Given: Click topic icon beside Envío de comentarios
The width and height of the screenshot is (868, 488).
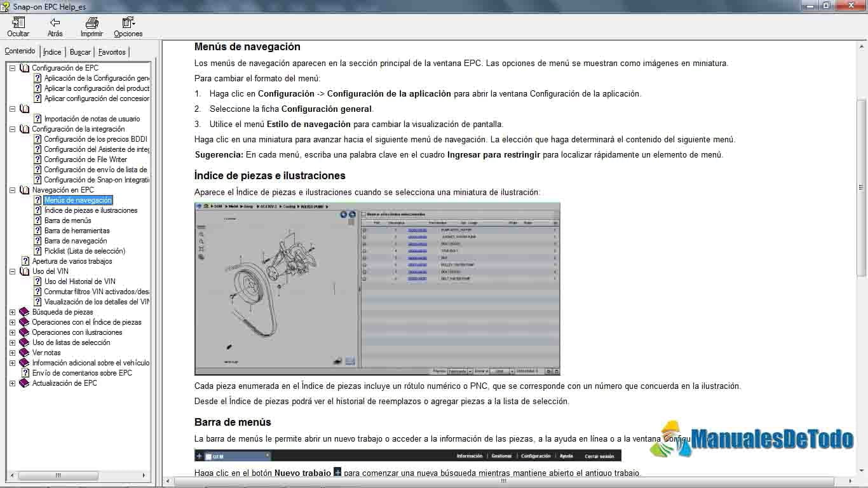Looking at the screenshot, I should (x=25, y=373).
